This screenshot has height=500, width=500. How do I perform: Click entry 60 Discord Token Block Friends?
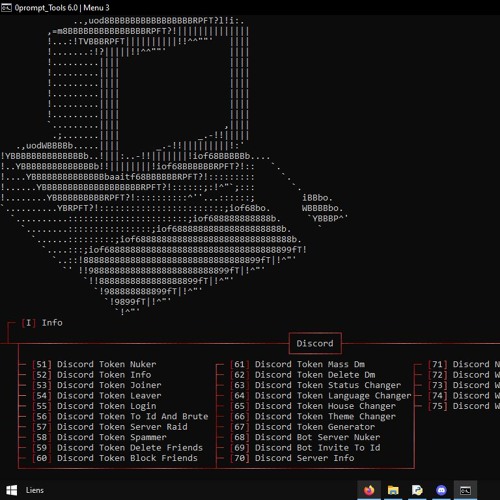point(115,458)
